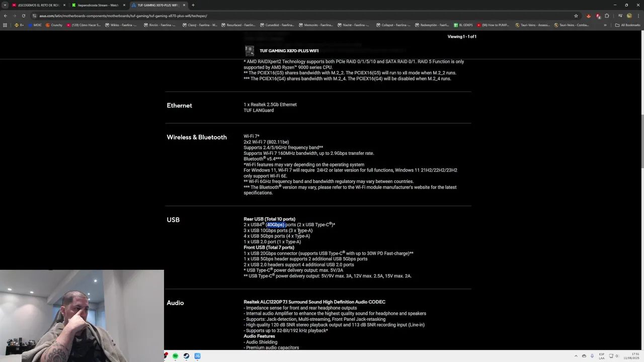Open the apps grid in bookmarks bar
Image resolution: width=644 pixels, height=362 pixels.
click(x=6, y=25)
